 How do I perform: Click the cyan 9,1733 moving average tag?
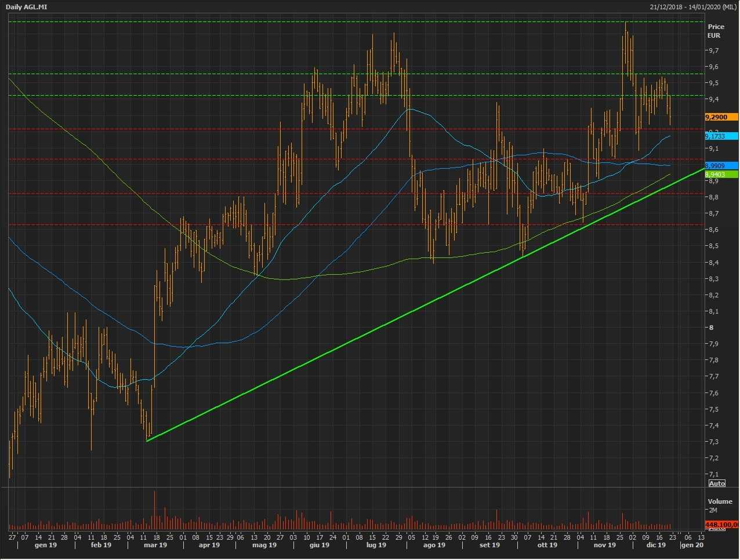[721, 136]
